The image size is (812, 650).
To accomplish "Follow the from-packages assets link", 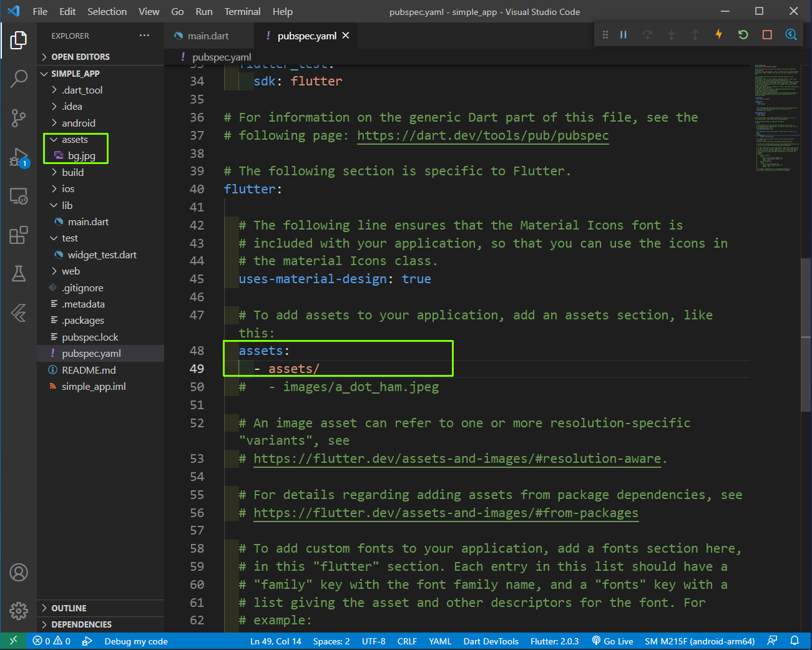I will (446, 513).
